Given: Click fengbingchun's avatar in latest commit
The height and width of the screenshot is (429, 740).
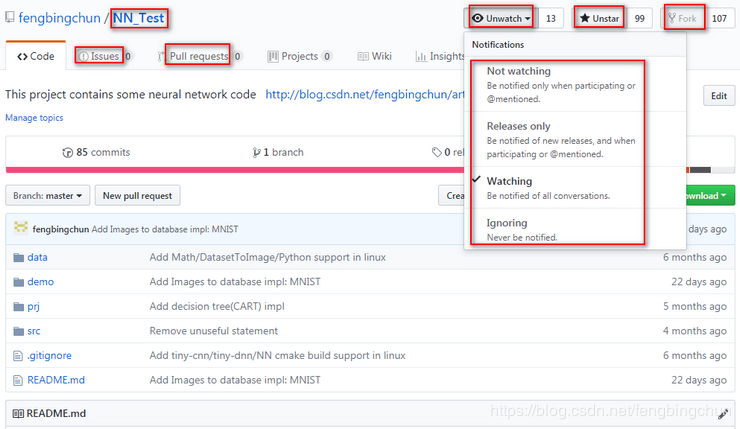Looking at the screenshot, I should pos(21,228).
